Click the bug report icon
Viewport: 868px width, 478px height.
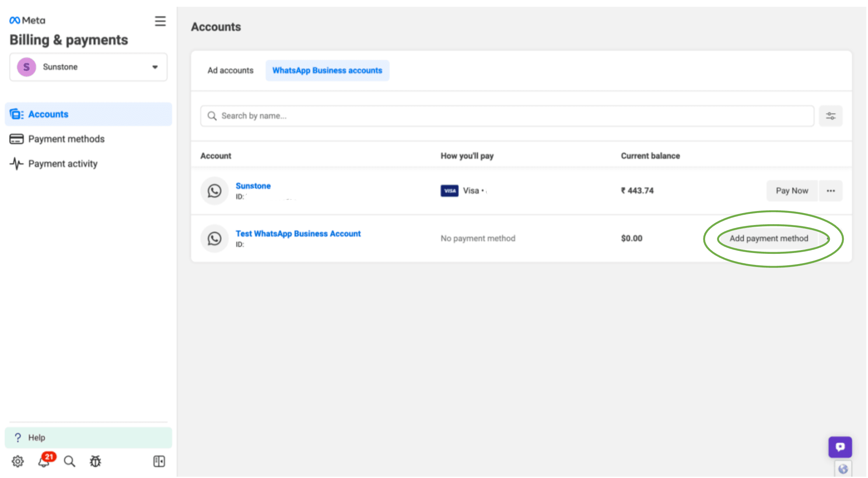[x=95, y=461]
